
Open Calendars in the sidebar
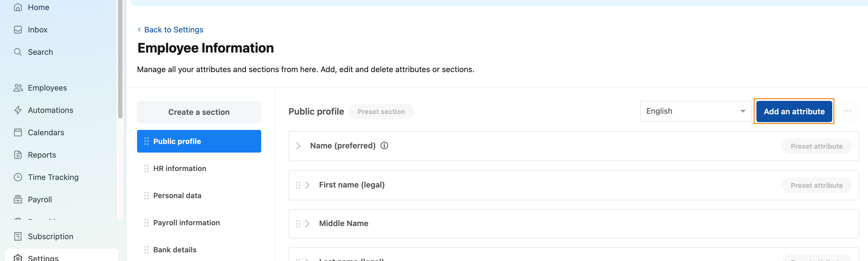[x=46, y=132]
